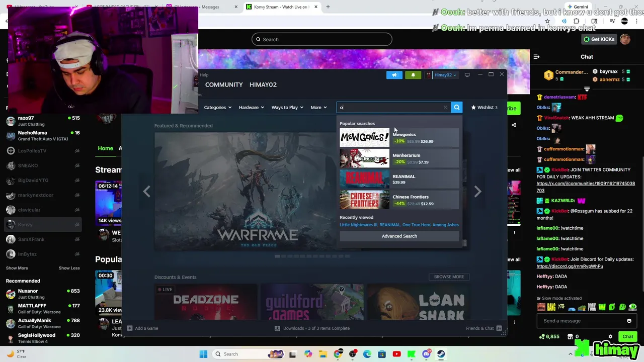Collapse the Kick chat panel icon

536,57
